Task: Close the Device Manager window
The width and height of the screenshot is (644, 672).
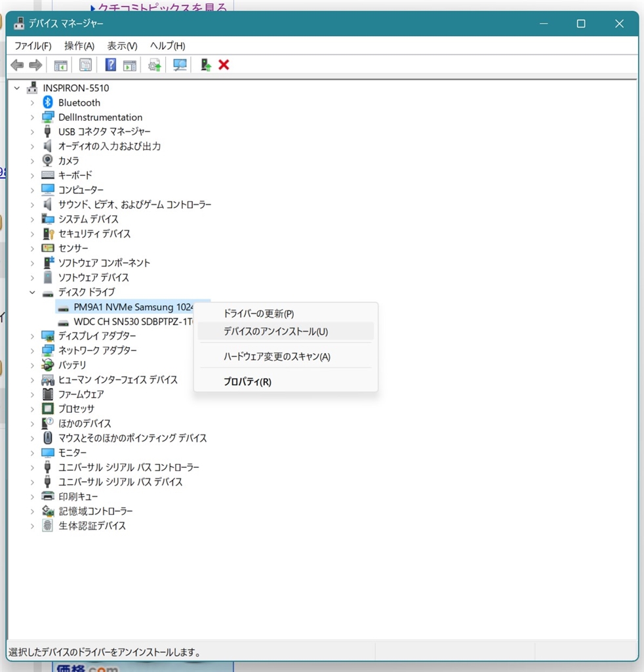Action: coord(619,24)
